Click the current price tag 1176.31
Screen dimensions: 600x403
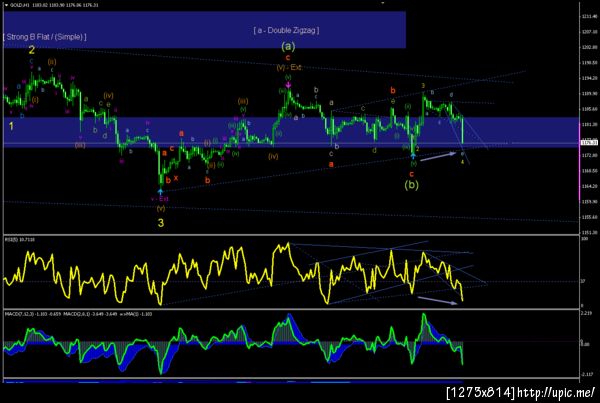(589, 143)
